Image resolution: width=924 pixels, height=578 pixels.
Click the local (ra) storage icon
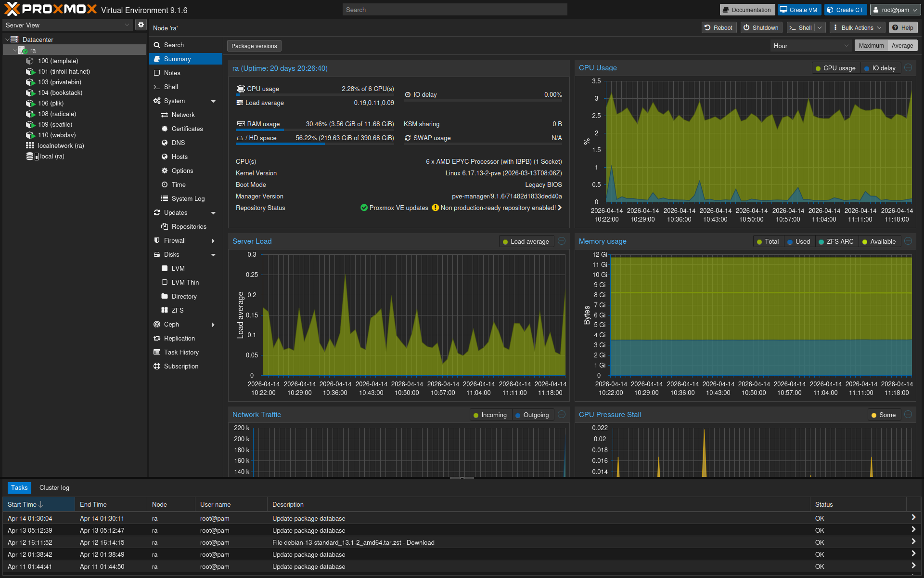[x=32, y=156]
